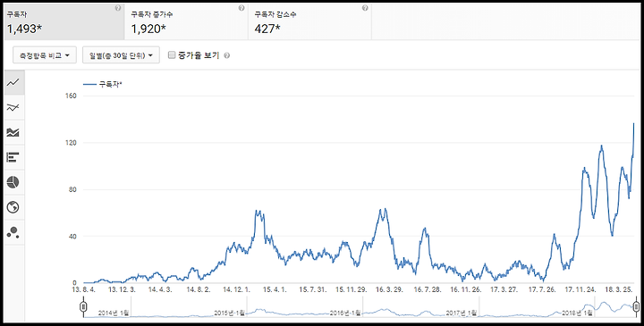Open the 일별 30일 단위 dropdown
Image resolution: width=644 pixels, height=326 pixels.
pos(121,55)
